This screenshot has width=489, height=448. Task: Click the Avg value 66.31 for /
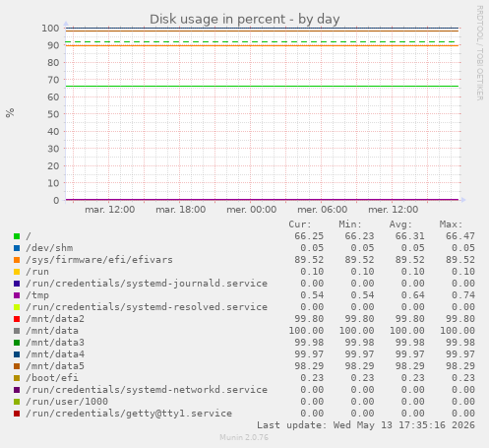(409, 236)
